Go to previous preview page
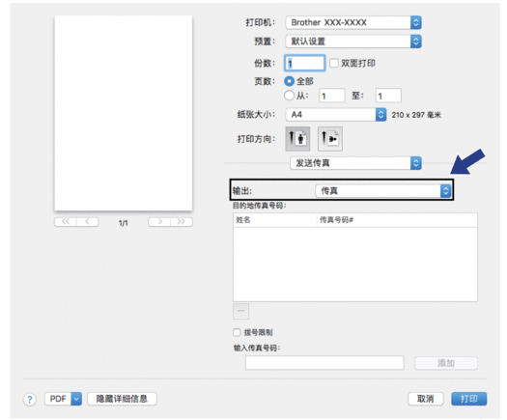This screenshot has height=420, width=507. [x=87, y=222]
